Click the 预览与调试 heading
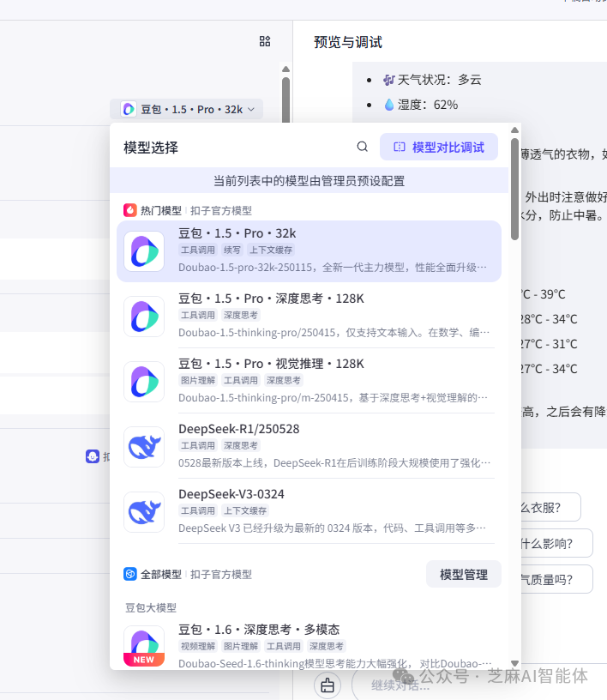 (x=348, y=42)
